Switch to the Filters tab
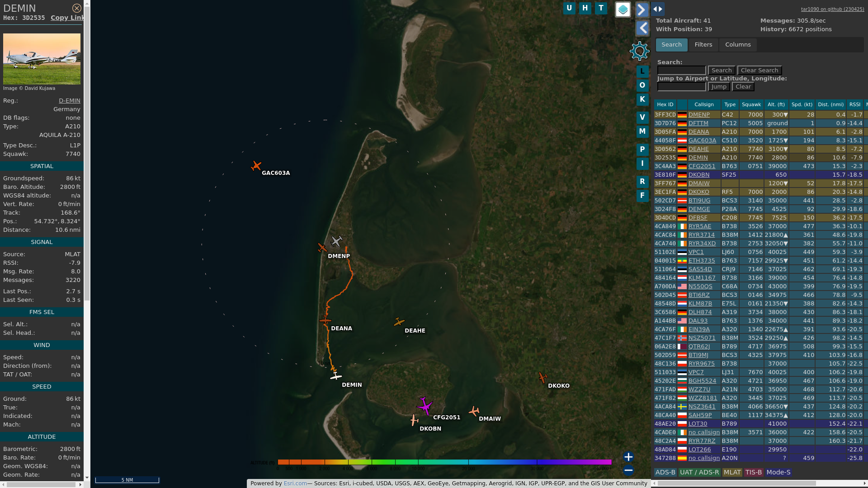868x488 pixels. (703, 45)
